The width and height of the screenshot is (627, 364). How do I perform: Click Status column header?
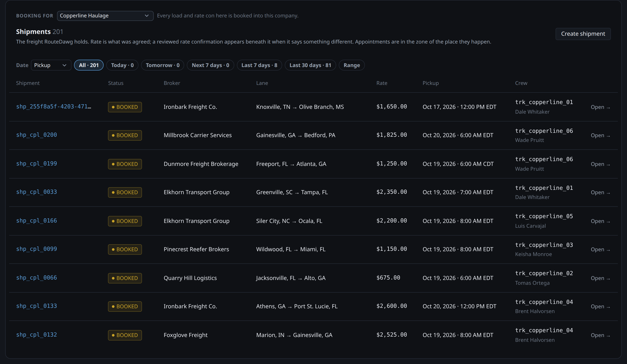(x=116, y=83)
